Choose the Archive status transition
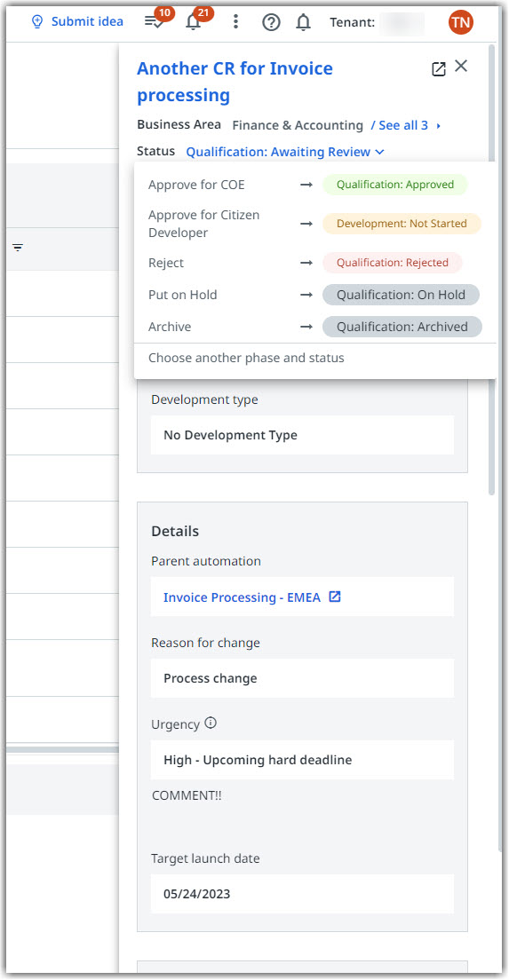Viewport: 509px width, 980px height. pyautogui.click(x=315, y=327)
